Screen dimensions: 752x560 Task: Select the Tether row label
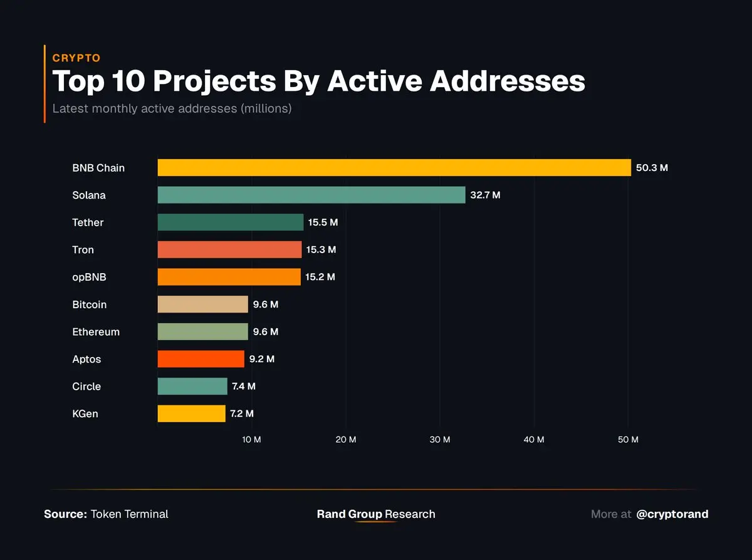click(88, 222)
